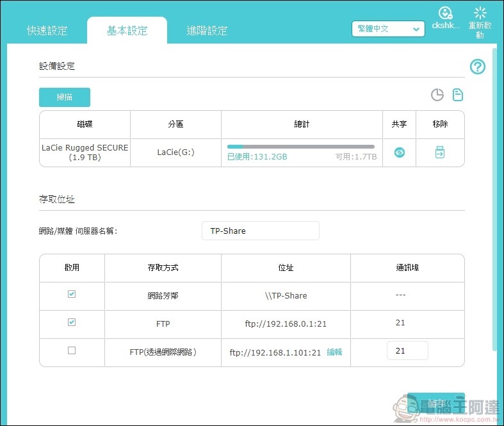This screenshot has width=504, height=426.
Task: Click the 網路芳鄰 access method cell
Action: pyautogui.click(x=163, y=296)
